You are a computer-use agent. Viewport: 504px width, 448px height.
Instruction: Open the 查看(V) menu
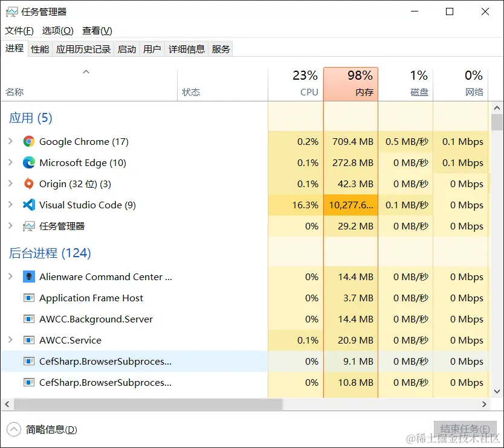(x=97, y=31)
